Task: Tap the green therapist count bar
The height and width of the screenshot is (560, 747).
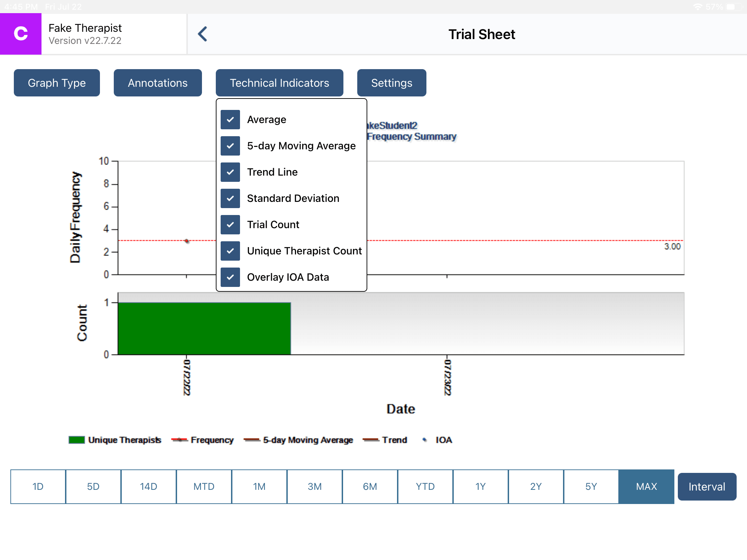Action: (204, 329)
